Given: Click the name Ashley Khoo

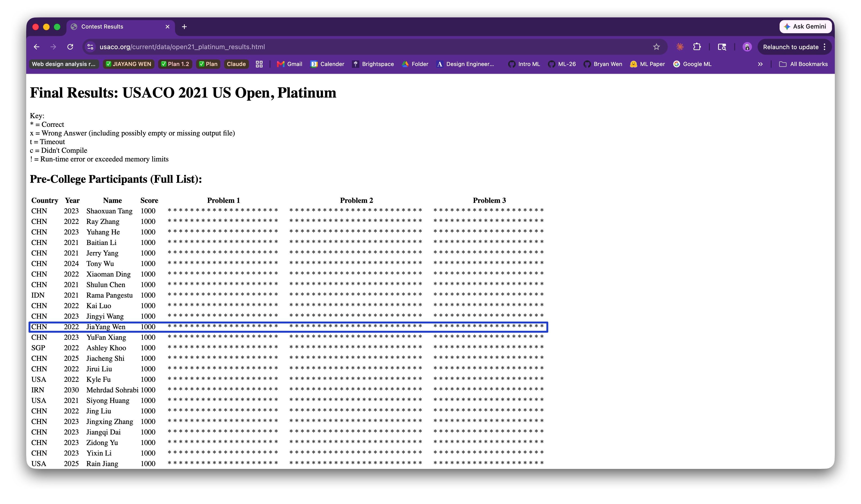Looking at the screenshot, I should [106, 348].
